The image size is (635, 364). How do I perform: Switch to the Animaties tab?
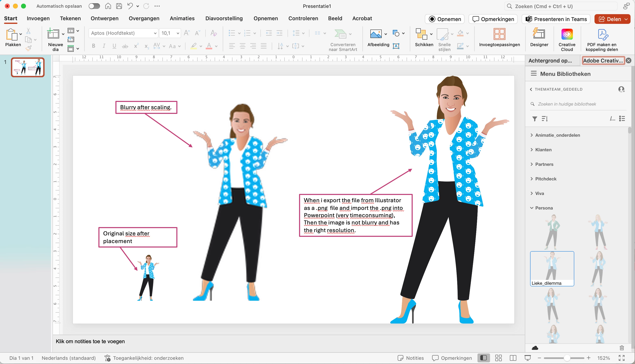tap(182, 18)
